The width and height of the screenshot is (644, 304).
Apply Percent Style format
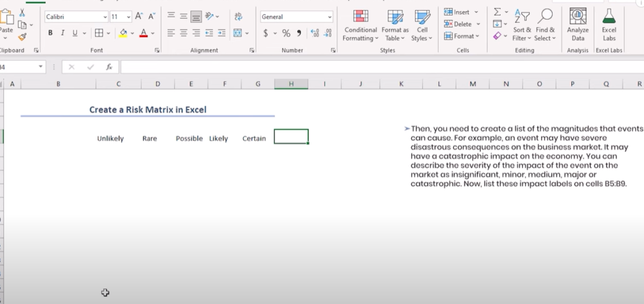coord(286,34)
